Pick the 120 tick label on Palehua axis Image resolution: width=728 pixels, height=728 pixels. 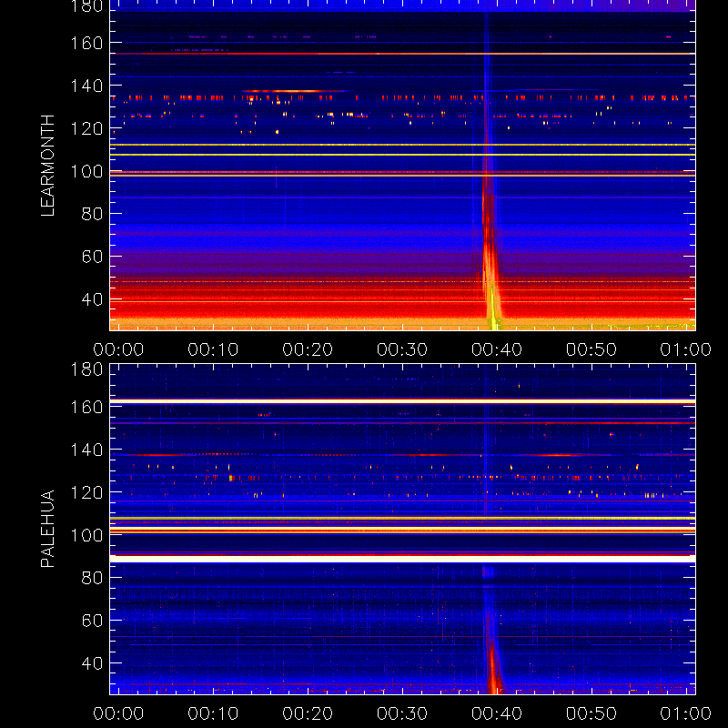point(86,492)
